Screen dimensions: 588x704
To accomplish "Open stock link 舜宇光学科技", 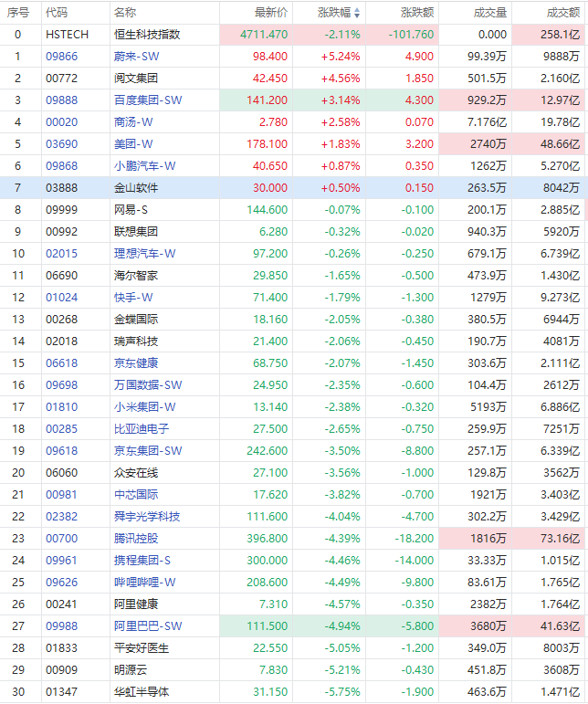I will pos(147,517).
